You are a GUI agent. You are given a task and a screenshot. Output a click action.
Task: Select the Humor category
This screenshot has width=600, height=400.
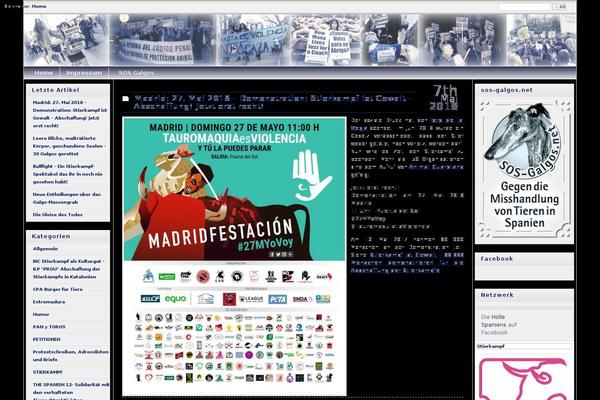[x=41, y=314]
